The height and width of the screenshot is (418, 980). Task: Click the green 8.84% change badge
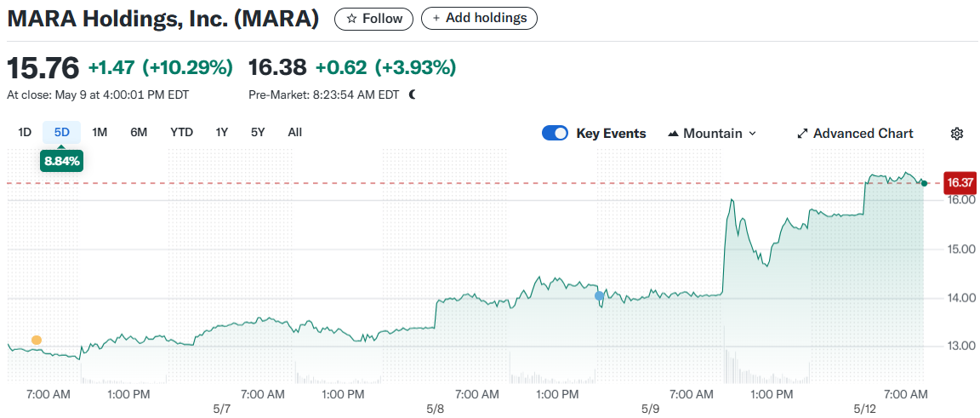pos(62,161)
